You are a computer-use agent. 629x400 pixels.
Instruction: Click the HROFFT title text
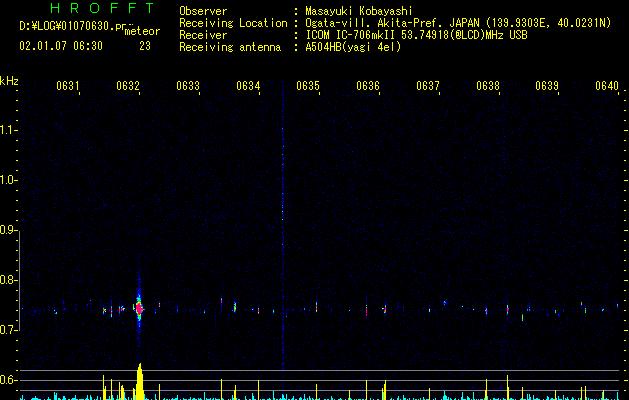click(x=102, y=8)
